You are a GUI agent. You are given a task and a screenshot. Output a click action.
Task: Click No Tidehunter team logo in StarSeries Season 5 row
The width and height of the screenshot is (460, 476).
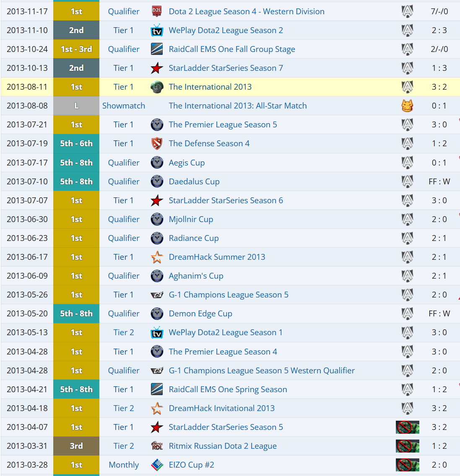click(x=408, y=427)
